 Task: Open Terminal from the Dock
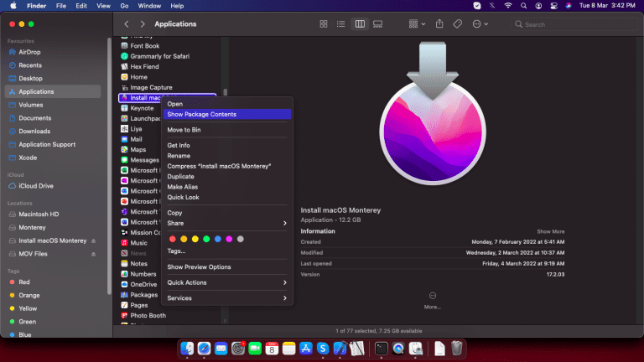point(381,349)
